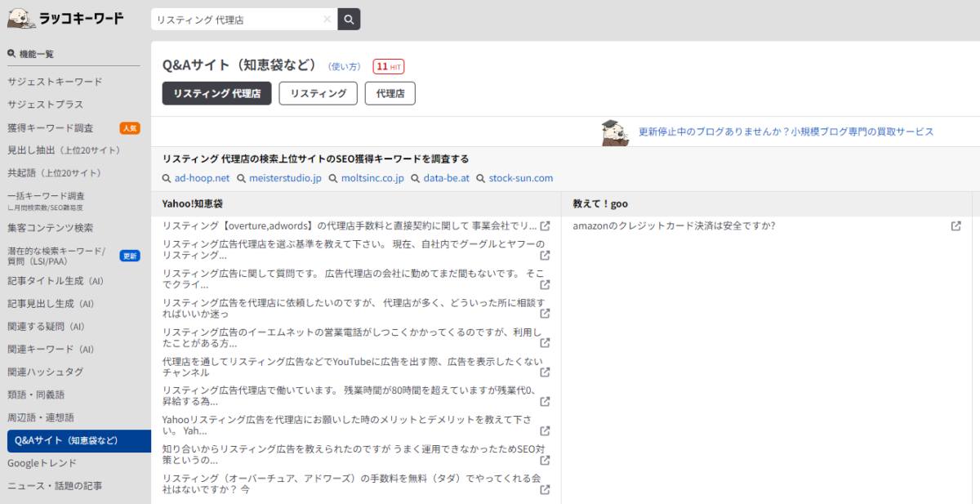Open 記事タイトル生成（AI） in the sidebar
Screen dimensions: 980x504
point(56,281)
